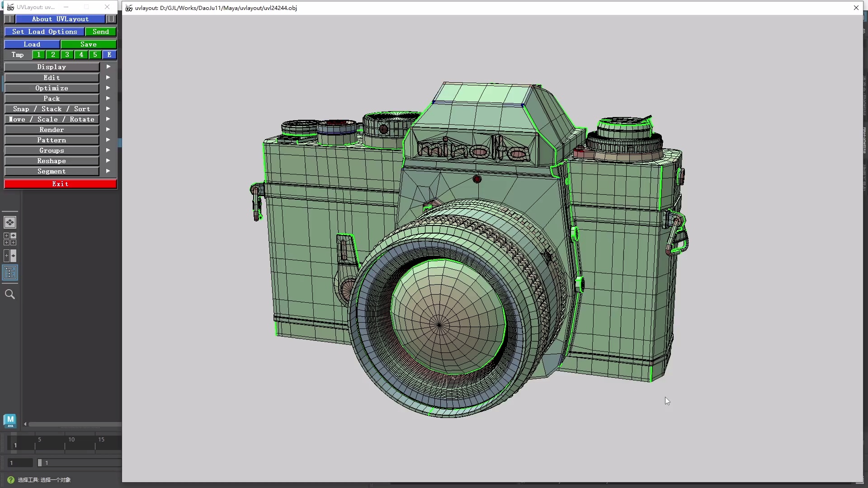Open the Move / Scale / Rotate section
This screenshot has height=488, width=868.
point(52,119)
